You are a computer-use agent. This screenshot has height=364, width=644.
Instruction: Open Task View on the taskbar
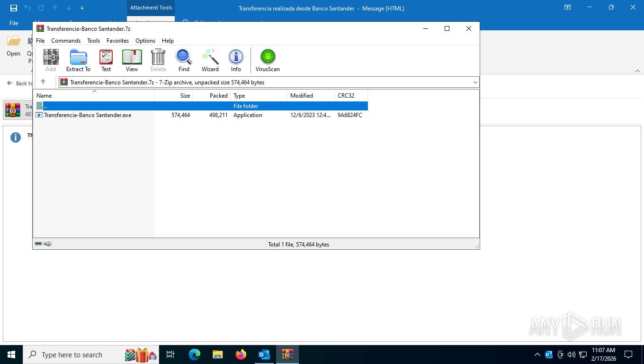tap(170, 355)
